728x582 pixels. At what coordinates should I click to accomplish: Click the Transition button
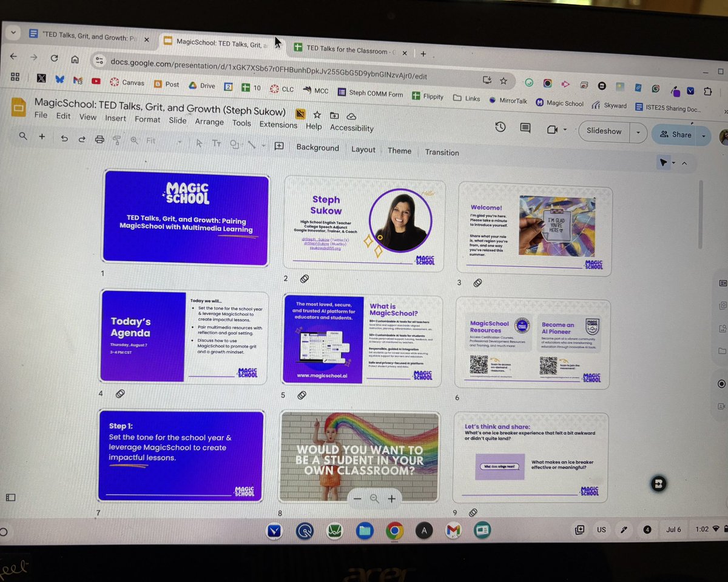coord(442,153)
